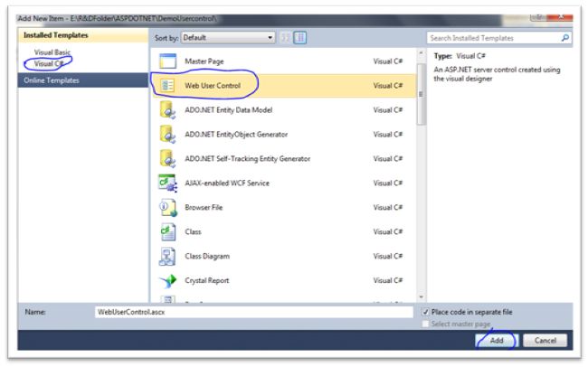Click the AJAX-enabled WCF Service icon
588x367 pixels.
pos(167,183)
